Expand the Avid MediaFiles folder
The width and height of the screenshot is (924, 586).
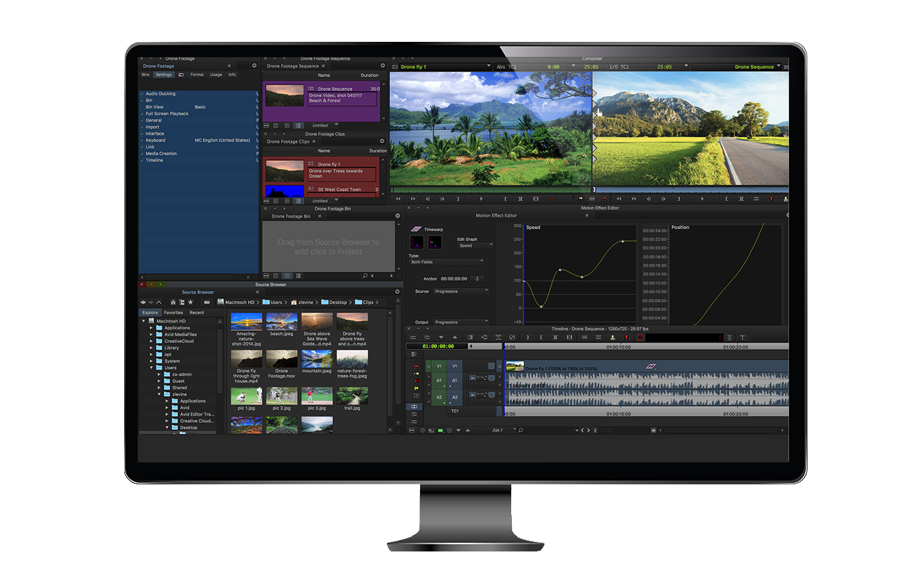(152, 334)
